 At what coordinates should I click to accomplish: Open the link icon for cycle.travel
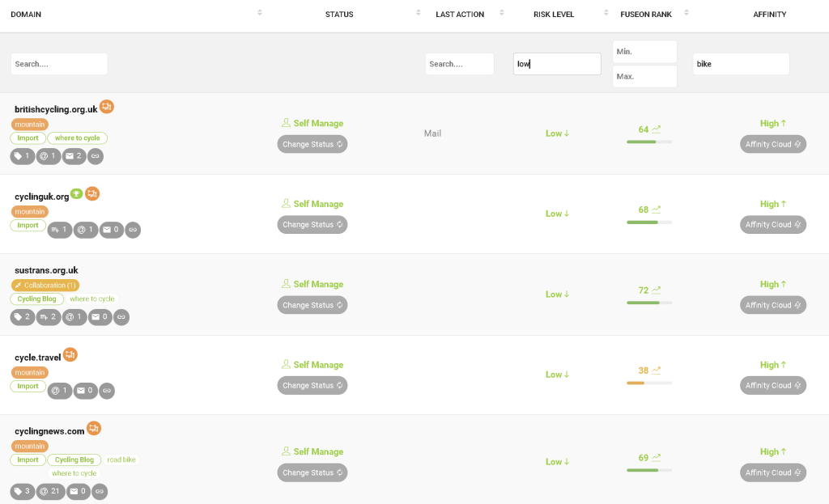point(107,391)
